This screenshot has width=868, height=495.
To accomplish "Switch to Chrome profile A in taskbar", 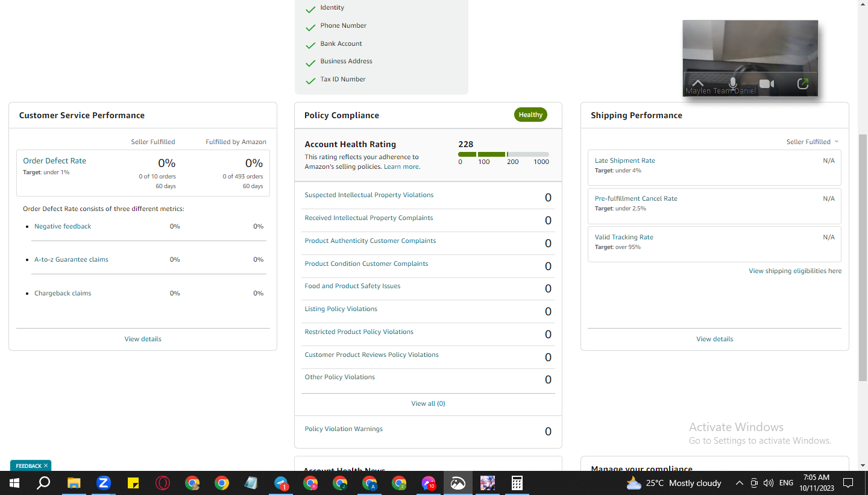I will coord(370,483).
